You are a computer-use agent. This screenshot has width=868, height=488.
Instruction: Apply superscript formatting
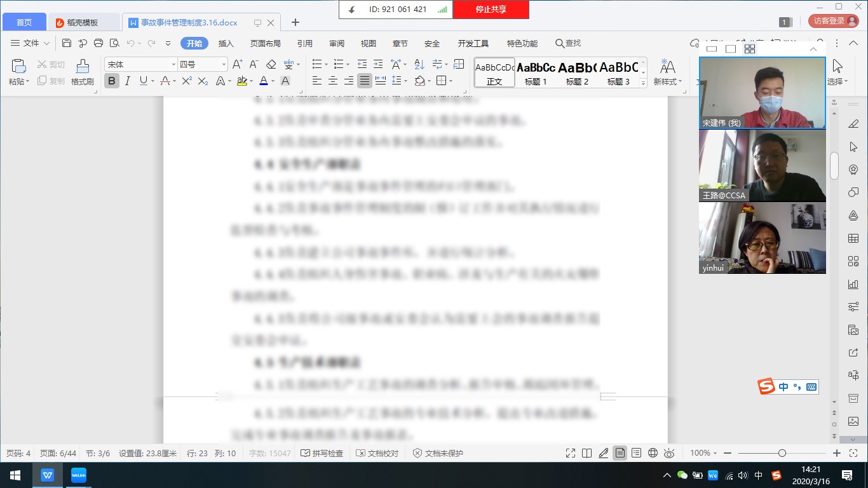coord(187,81)
